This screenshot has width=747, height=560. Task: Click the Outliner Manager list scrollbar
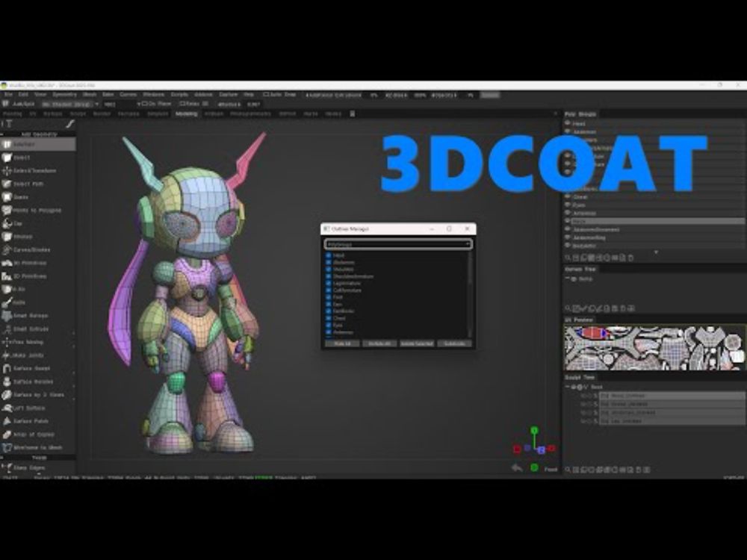pos(470,293)
